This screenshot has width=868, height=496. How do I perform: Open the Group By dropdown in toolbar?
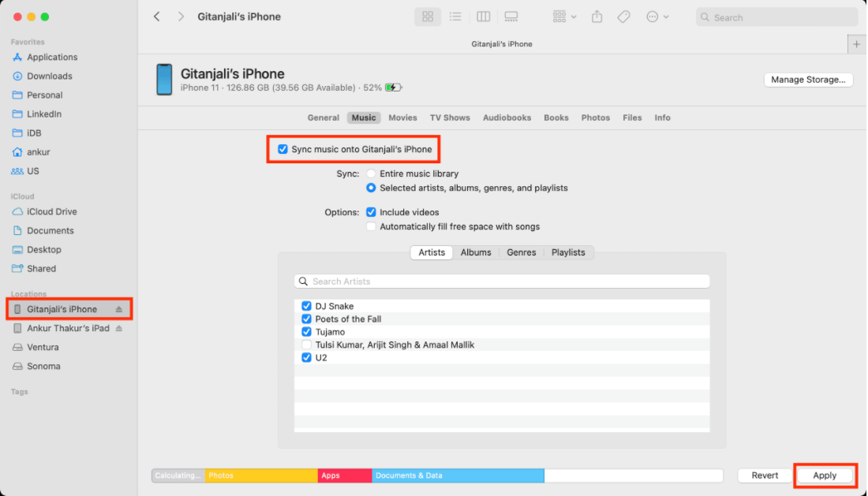[564, 17]
